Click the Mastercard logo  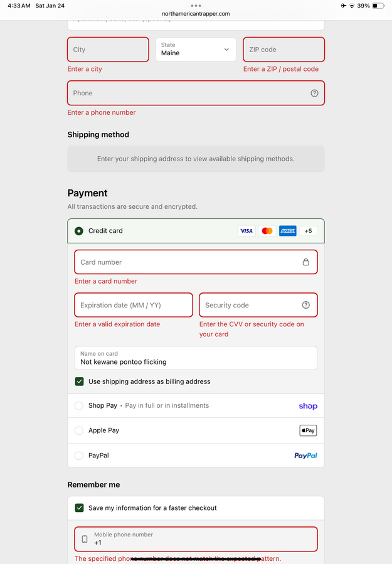(x=267, y=231)
